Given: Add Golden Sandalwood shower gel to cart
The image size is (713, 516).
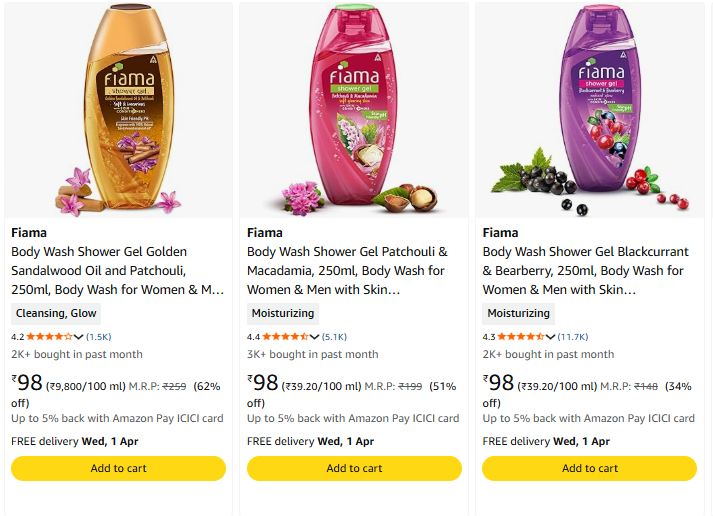Looking at the screenshot, I should [x=118, y=468].
